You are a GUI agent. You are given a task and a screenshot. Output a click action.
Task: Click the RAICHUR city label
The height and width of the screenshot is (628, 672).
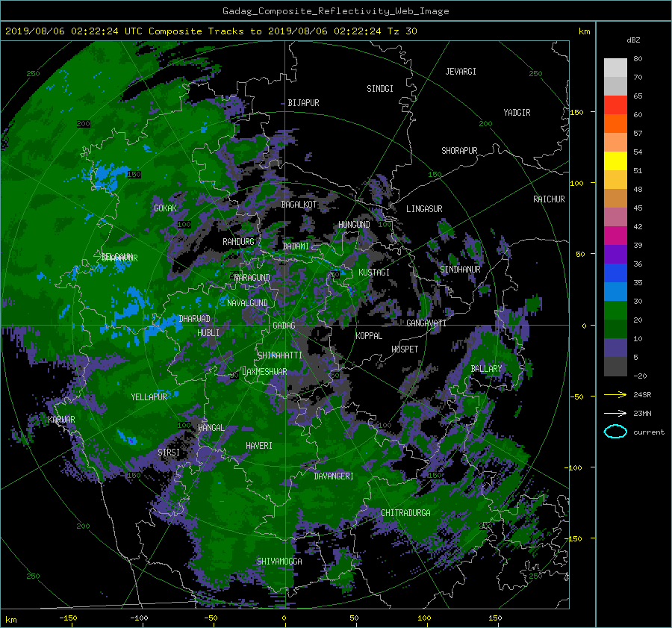(x=549, y=199)
